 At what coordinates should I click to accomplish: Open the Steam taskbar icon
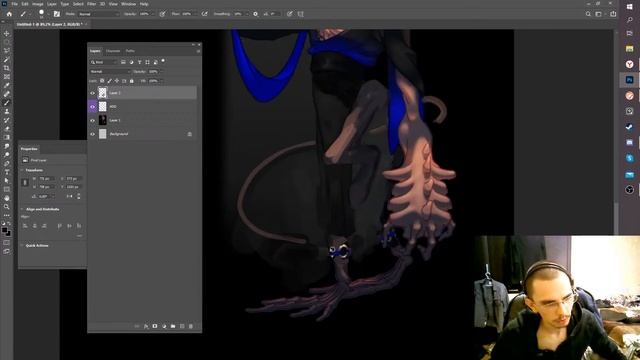(x=629, y=127)
